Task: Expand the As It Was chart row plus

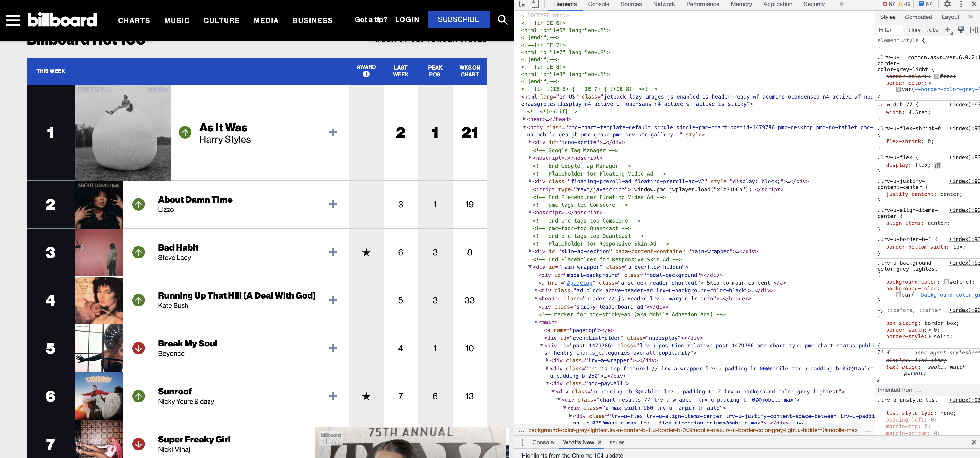Action: click(333, 132)
